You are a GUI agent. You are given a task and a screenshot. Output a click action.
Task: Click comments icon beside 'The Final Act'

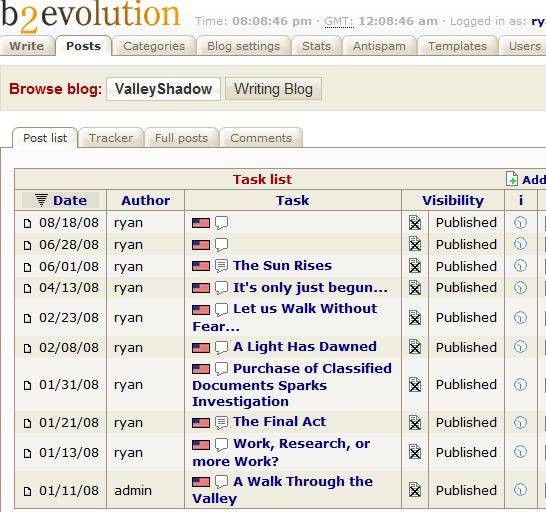click(x=221, y=422)
